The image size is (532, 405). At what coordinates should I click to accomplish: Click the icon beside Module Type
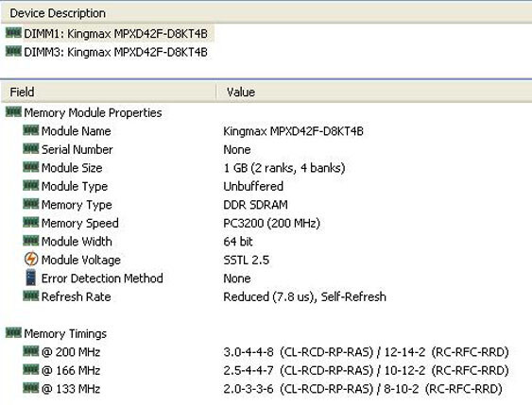click(31, 185)
